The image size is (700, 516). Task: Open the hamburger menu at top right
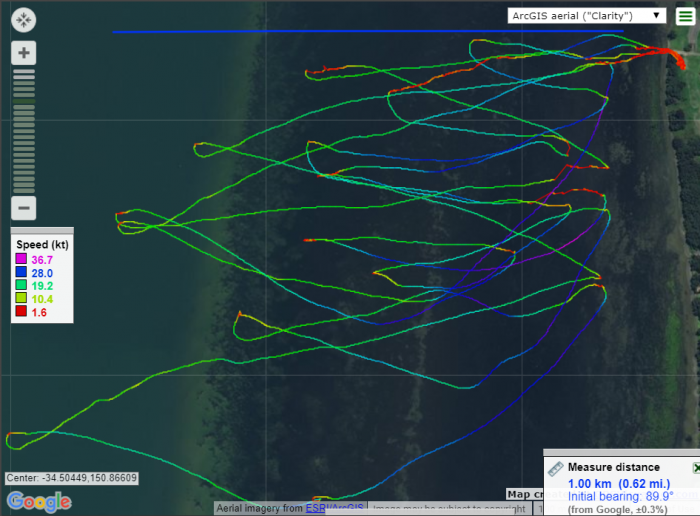point(684,15)
